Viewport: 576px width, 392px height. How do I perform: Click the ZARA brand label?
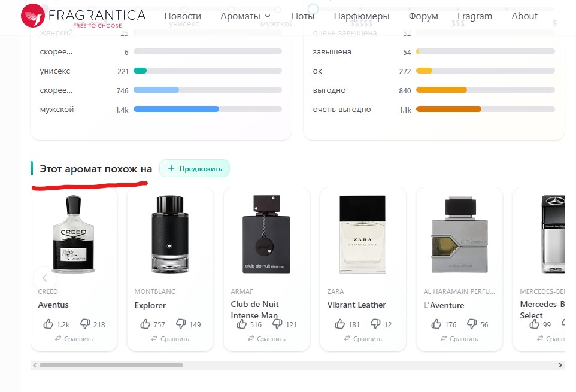pos(335,291)
